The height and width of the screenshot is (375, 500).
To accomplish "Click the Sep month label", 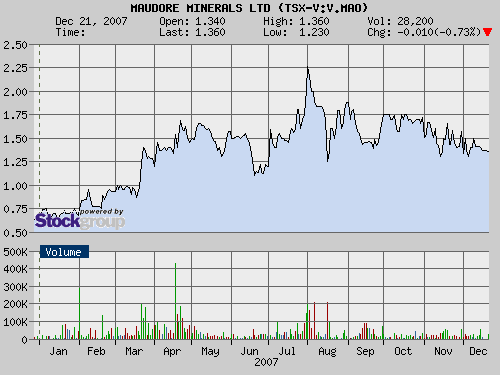I will [x=365, y=351].
